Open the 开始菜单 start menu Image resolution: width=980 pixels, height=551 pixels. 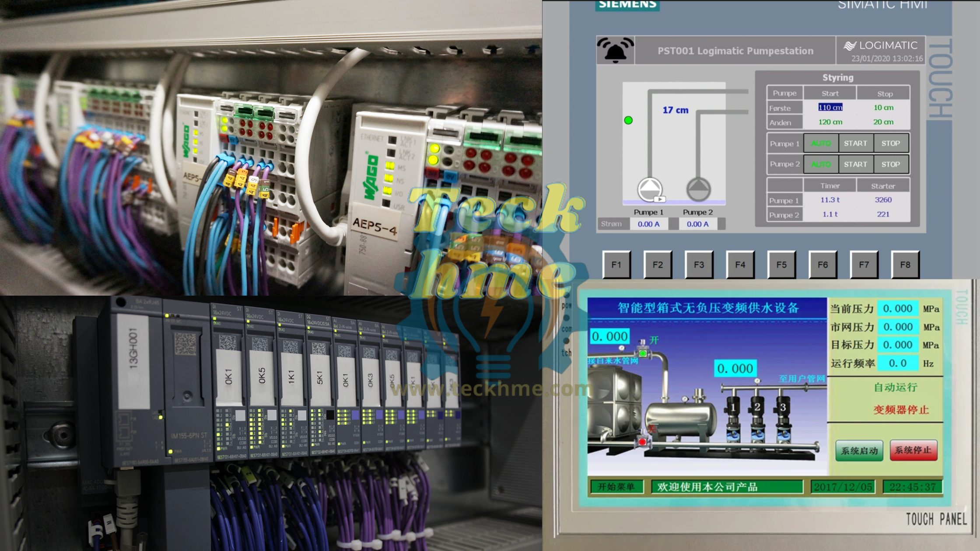coord(616,487)
